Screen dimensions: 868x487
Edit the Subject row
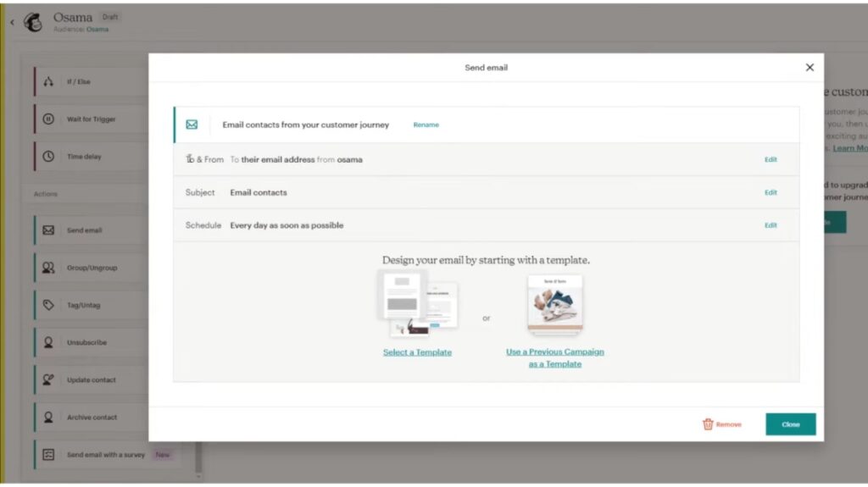771,192
